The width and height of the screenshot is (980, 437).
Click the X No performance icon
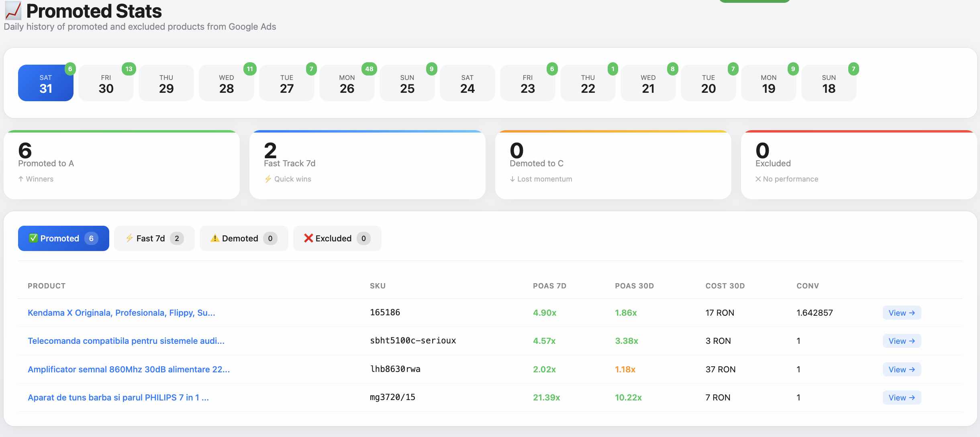[759, 179]
